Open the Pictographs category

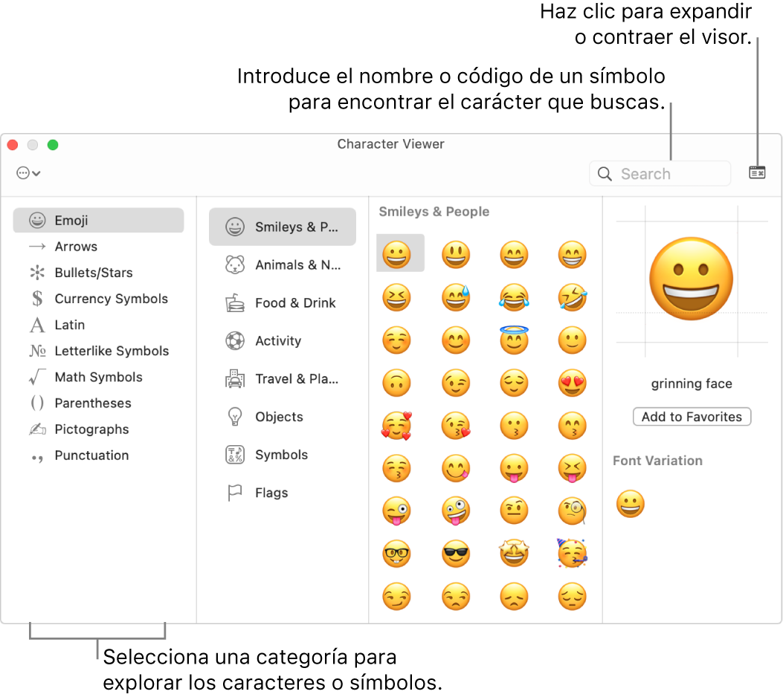tap(98, 429)
